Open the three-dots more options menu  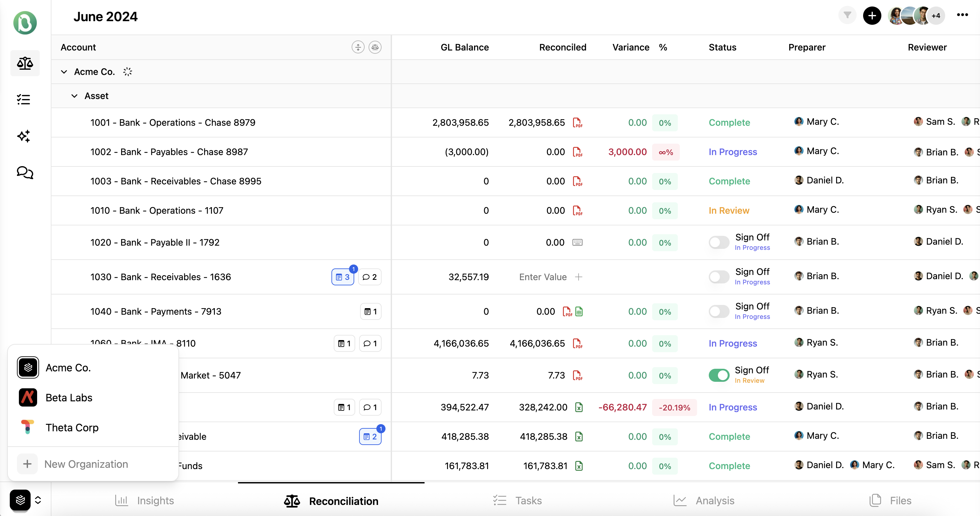coord(962,15)
